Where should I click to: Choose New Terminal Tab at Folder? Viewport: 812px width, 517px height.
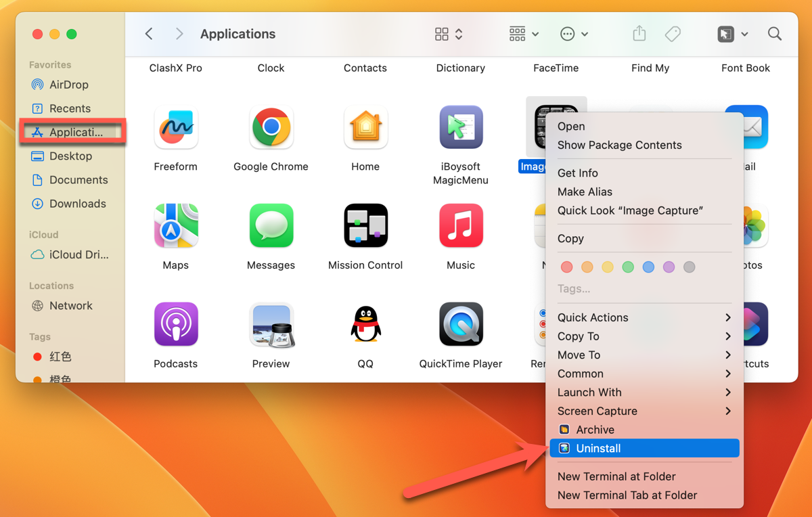(x=644, y=495)
